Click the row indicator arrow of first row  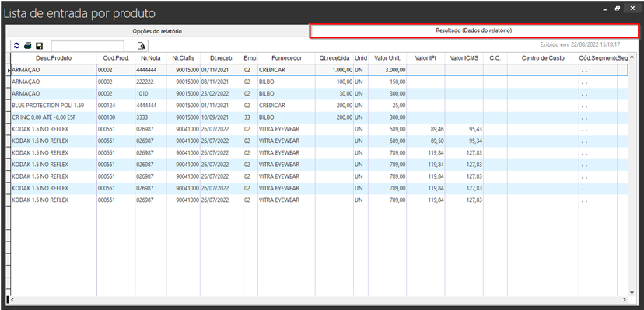(x=9, y=70)
